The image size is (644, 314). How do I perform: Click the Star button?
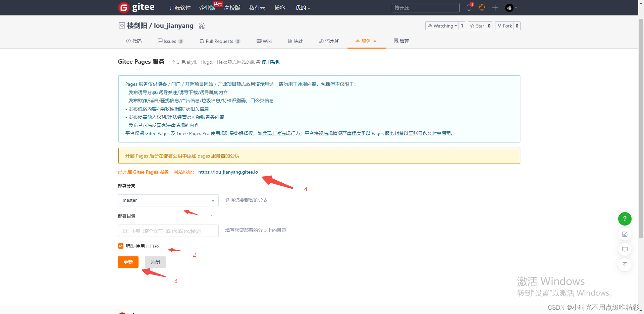tap(477, 26)
